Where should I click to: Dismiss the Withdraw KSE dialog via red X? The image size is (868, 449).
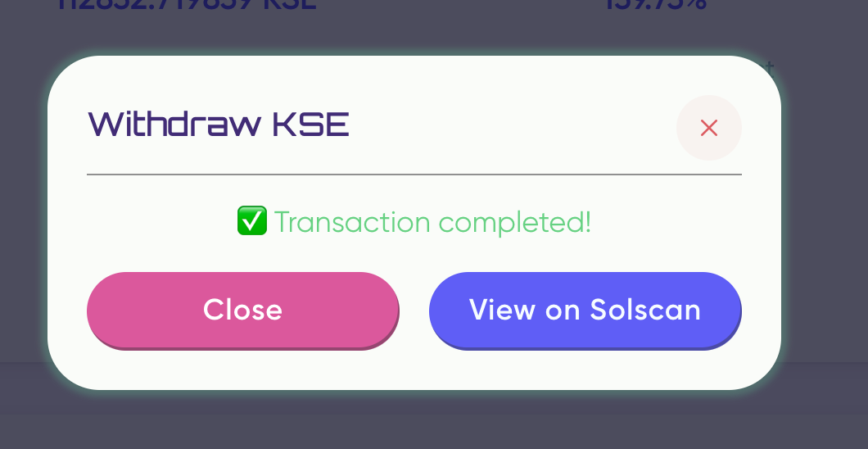tap(708, 128)
